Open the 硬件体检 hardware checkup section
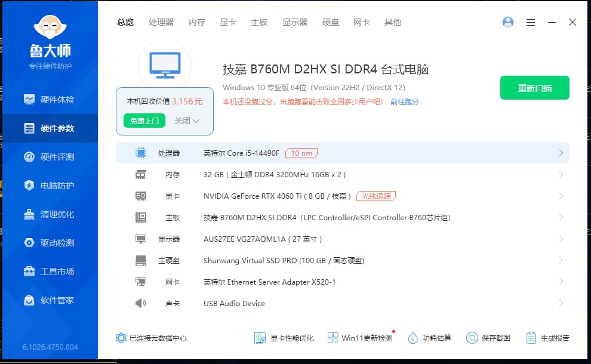Image resolution: width=591 pixels, height=364 pixels. click(x=49, y=100)
